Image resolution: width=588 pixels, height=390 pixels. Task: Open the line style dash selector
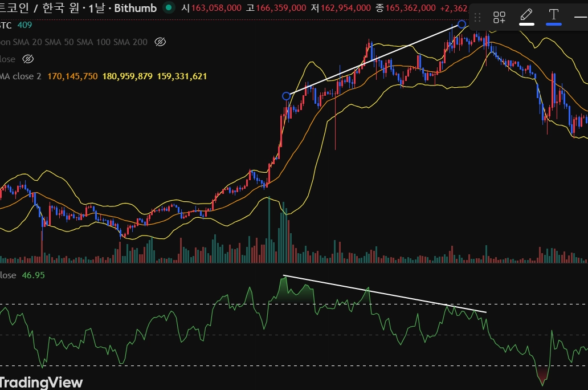pos(581,17)
